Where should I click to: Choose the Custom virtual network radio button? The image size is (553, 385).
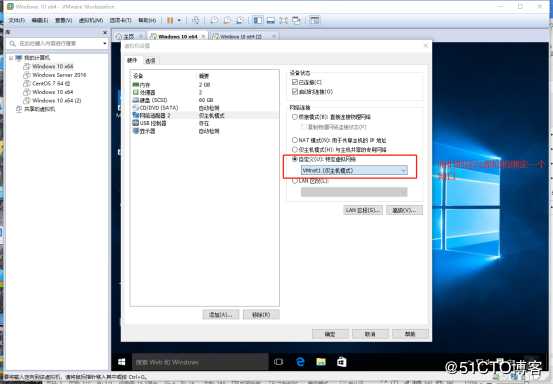(x=294, y=159)
